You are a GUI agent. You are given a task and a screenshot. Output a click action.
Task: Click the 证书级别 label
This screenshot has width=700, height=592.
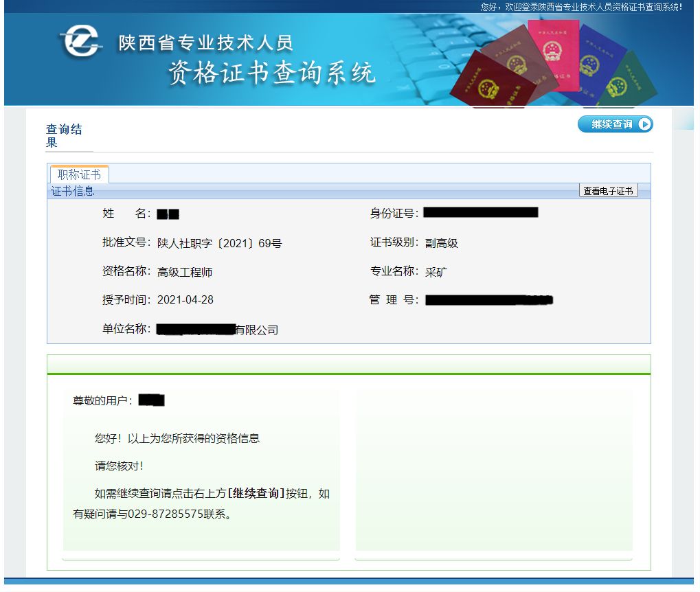point(394,242)
